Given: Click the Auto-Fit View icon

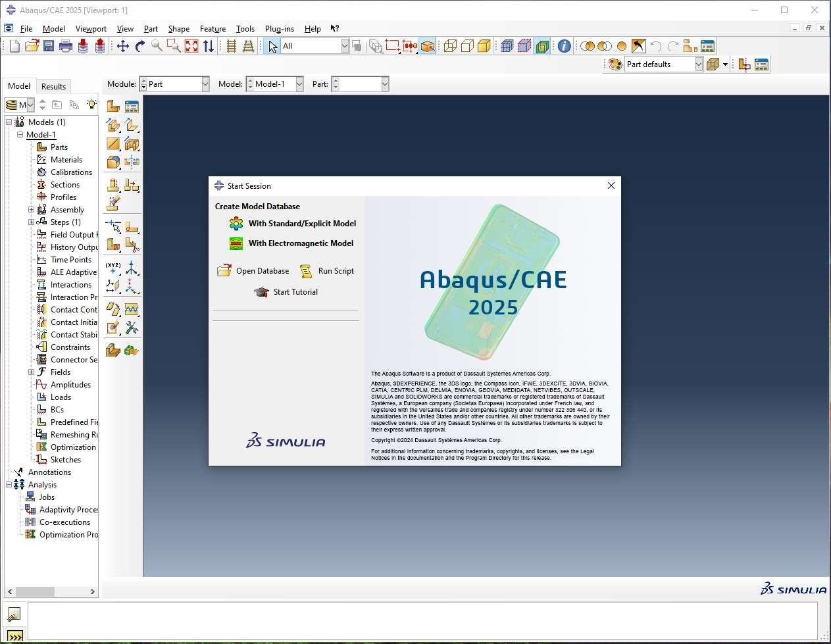Looking at the screenshot, I should [191, 46].
